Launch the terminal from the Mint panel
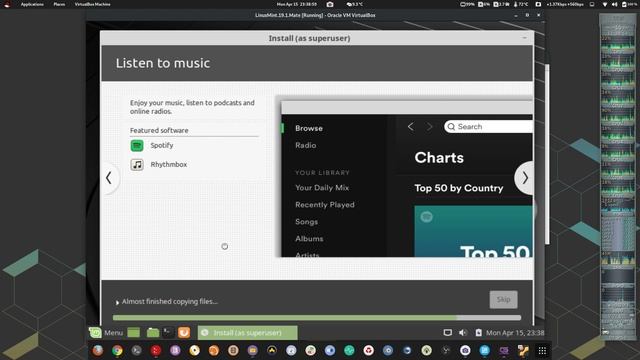This screenshot has width=640, height=360. pos(168,333)
